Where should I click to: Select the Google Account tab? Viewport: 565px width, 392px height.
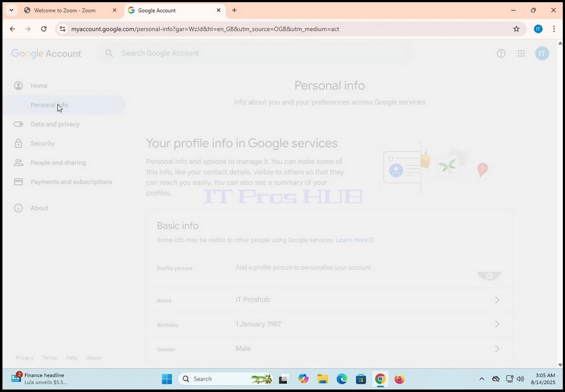click(x=175, y=10)
